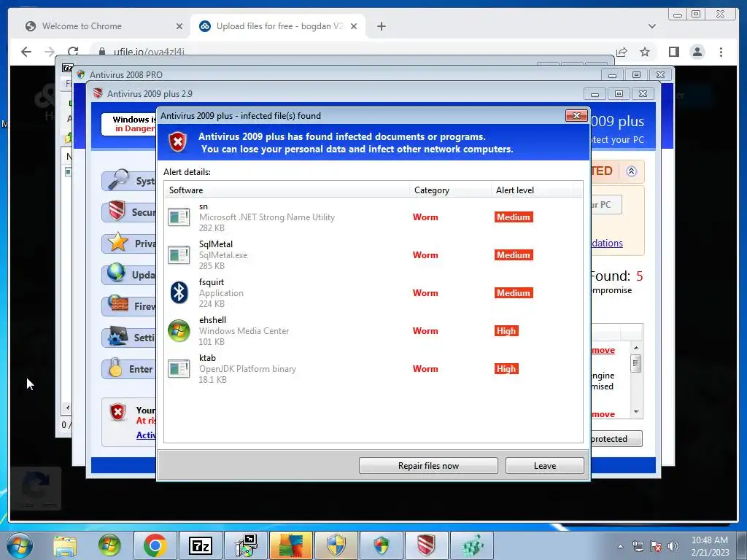The width and height of the screenshot is (747, 560).
Task: Go back in Chrome
Action: click(x=26, y=52)
